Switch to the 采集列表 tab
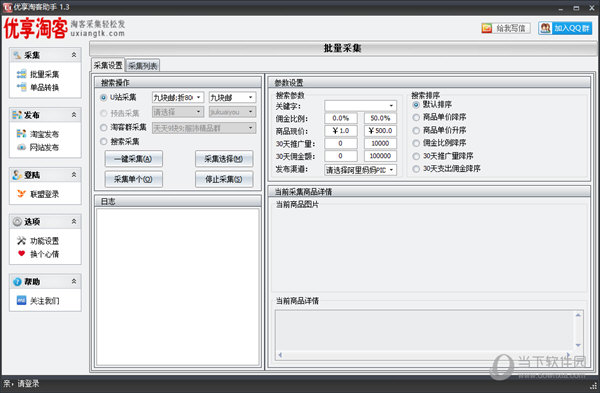 tap(142, 66)
